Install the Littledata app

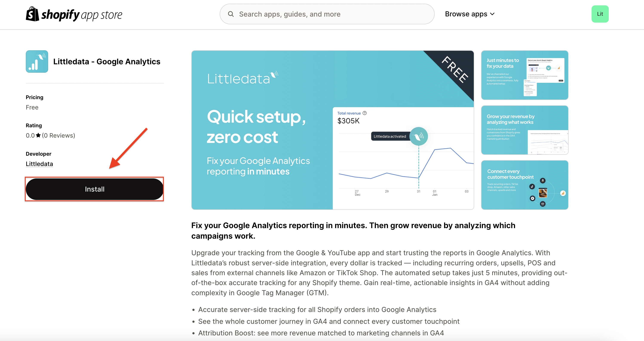pos(95,189)
